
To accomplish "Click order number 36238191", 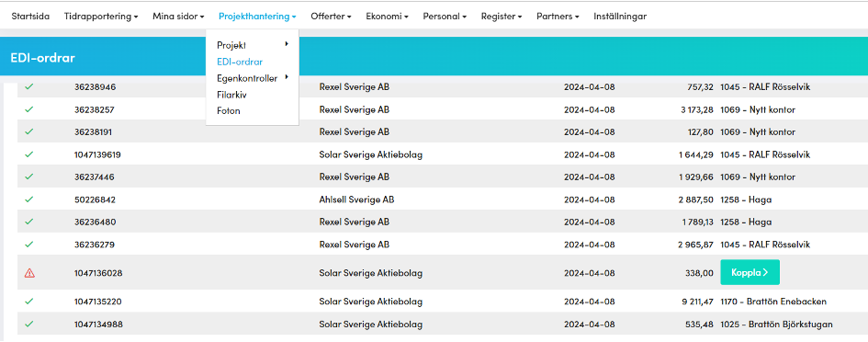I will pyautogui.click(x=93, y=131).
